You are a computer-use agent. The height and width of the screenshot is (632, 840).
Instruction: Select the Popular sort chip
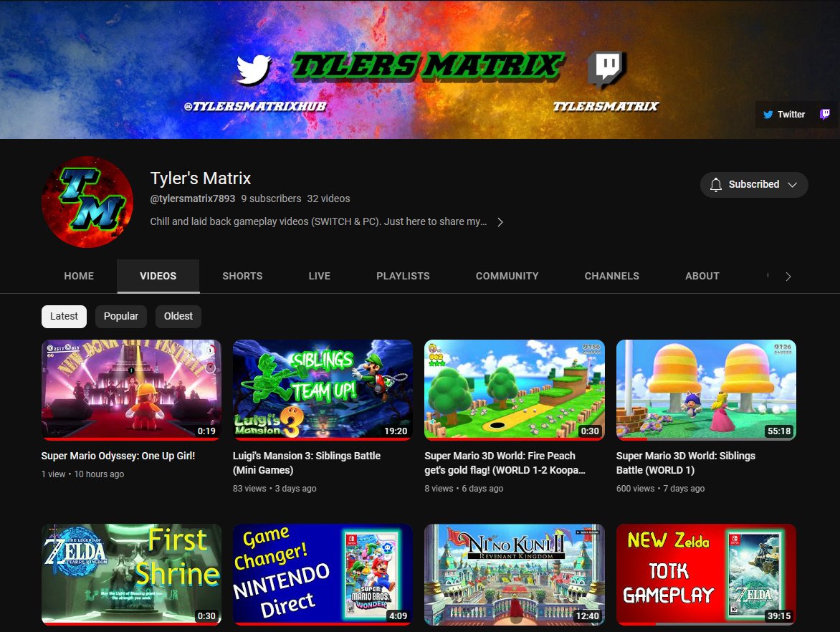(x=120, y=316)
